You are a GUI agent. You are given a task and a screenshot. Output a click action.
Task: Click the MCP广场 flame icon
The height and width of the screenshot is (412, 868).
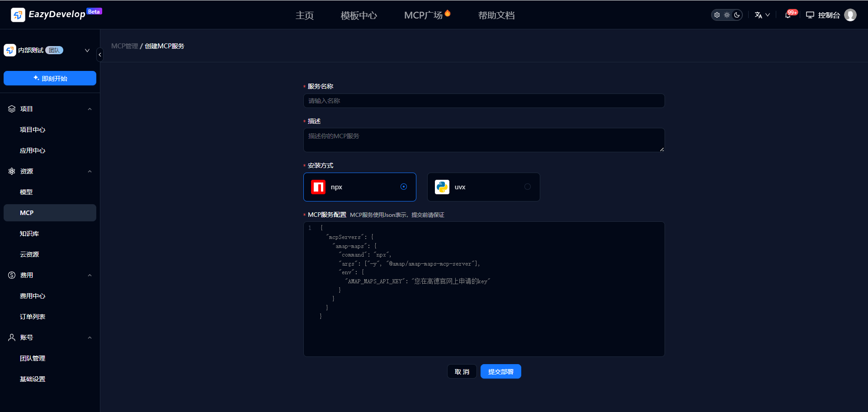coord(448,14)
